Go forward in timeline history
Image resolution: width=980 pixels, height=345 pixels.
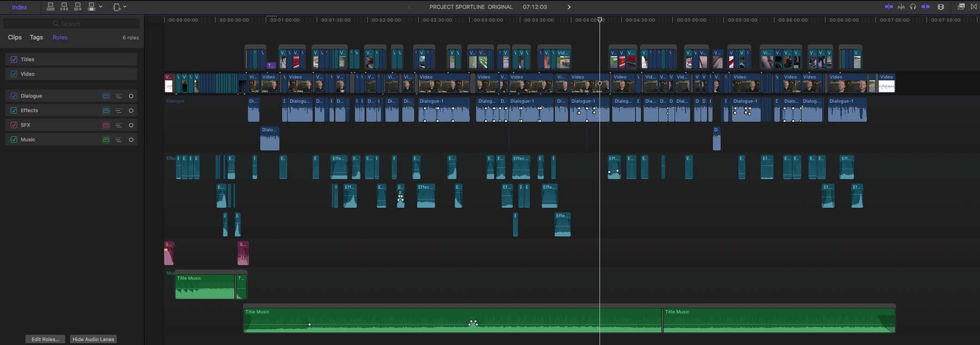pyautogui.click(x=569, y=7)
